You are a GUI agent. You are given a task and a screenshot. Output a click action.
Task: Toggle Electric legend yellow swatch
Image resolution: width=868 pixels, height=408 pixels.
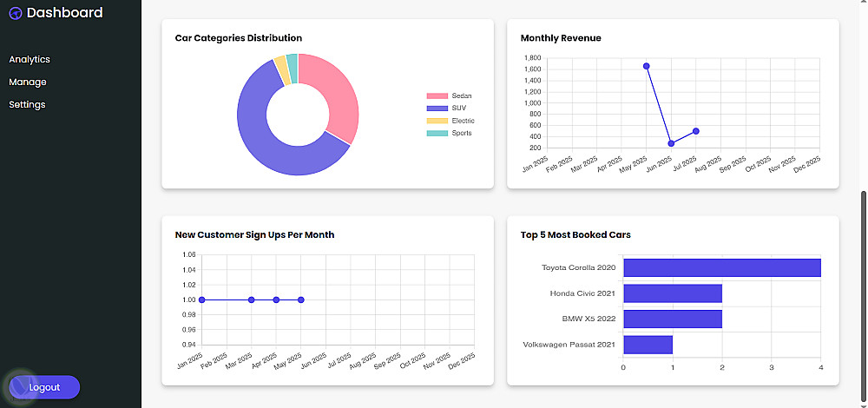[437, 121]
